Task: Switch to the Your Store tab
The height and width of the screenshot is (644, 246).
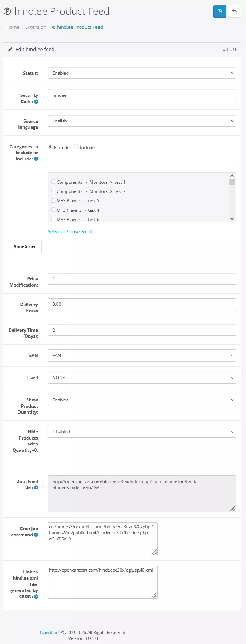Action: [x=25, y=246]
